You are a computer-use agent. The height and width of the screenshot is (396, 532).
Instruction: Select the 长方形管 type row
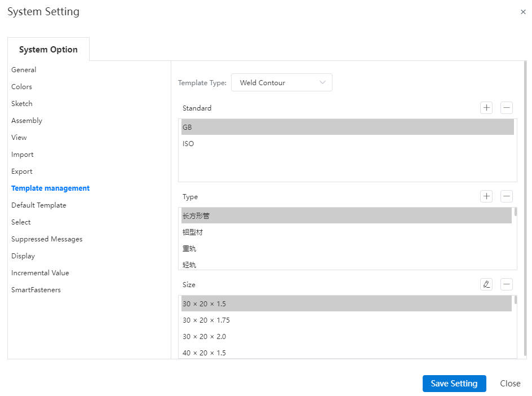tap(347, 215)
